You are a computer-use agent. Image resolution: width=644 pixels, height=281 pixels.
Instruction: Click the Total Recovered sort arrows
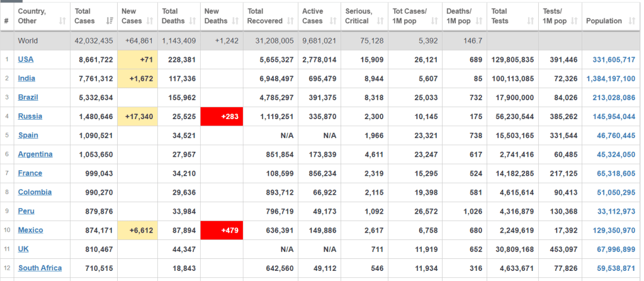click(290, 21)
